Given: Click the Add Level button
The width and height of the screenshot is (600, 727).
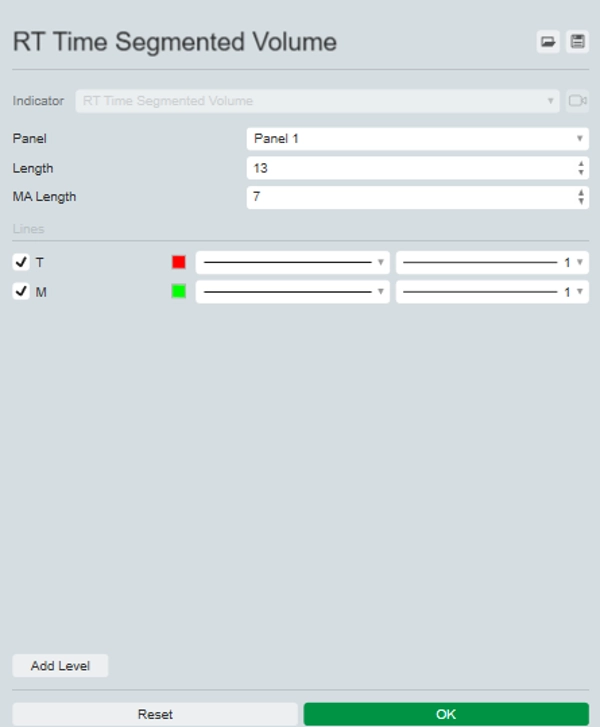Looking at the screenshot, I should pyautogui.click(x=60, y=666).
